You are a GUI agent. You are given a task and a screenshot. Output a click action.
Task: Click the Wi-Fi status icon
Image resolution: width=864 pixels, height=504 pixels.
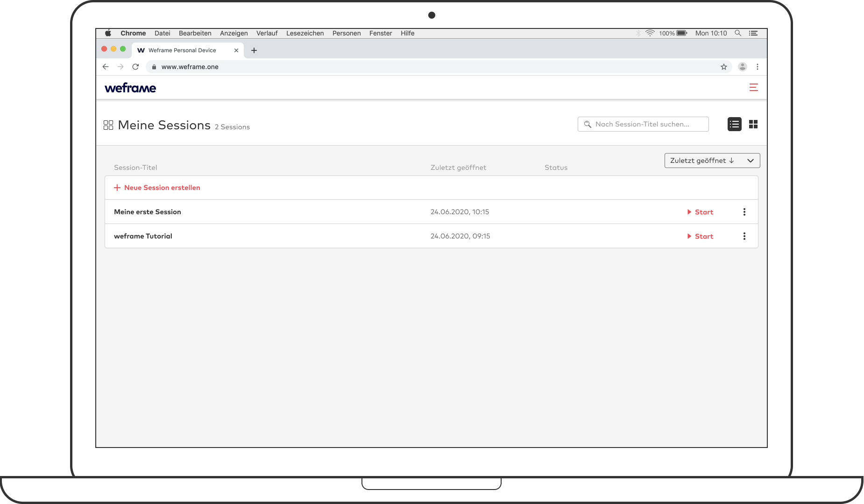650,33
